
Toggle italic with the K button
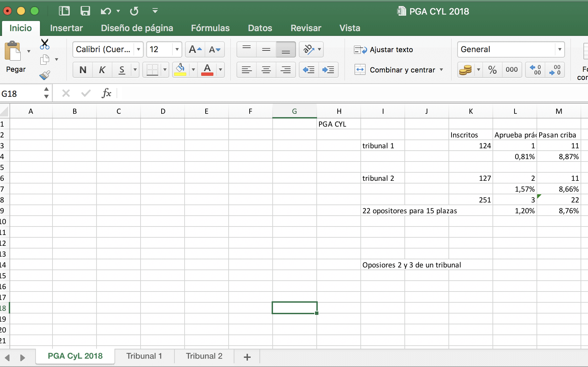[102, 70]
